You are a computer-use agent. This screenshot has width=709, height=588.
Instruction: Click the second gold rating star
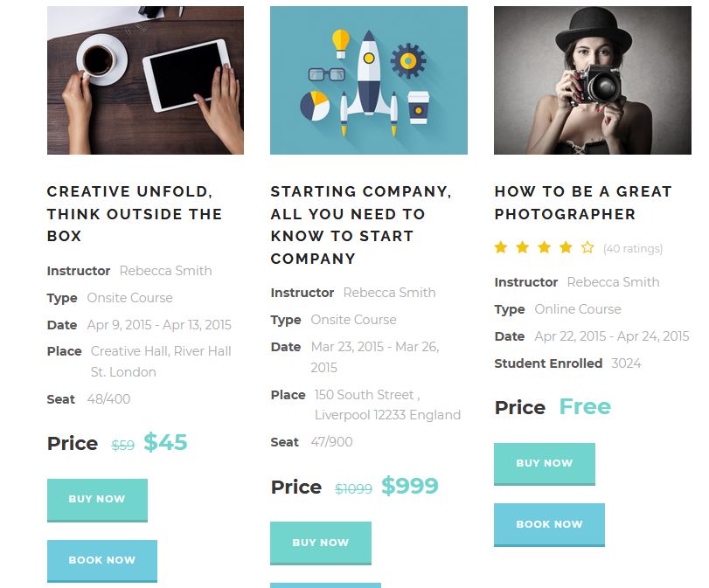click(x=522, y=247)
